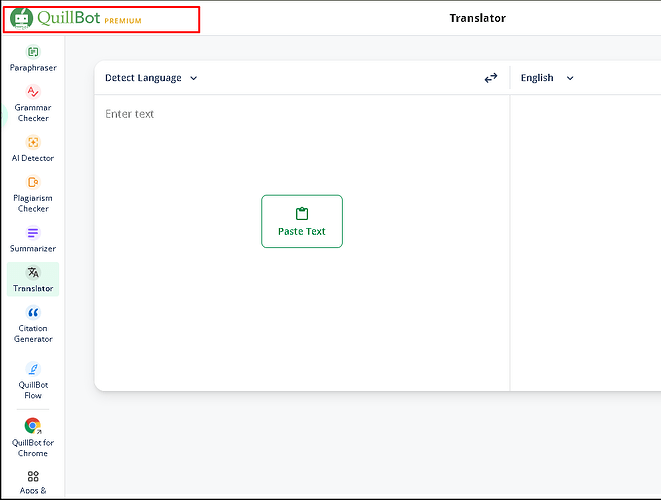The image size is (661, 500).
Task: Select the AI Detector icon
Action: point(33,142)
